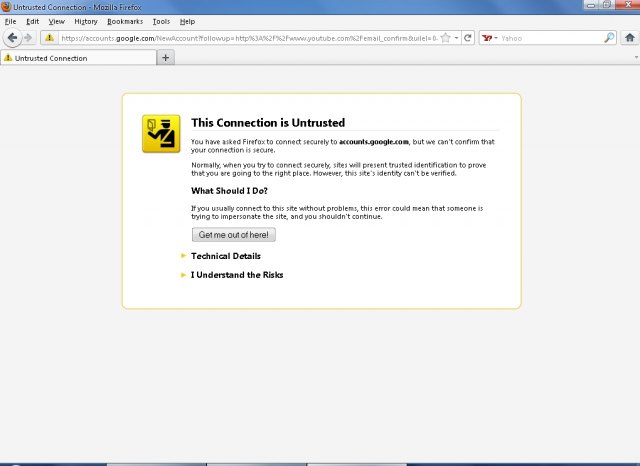This screenshot has width=640, height=466.
Task: Open the Help menu
Action: 187,22
